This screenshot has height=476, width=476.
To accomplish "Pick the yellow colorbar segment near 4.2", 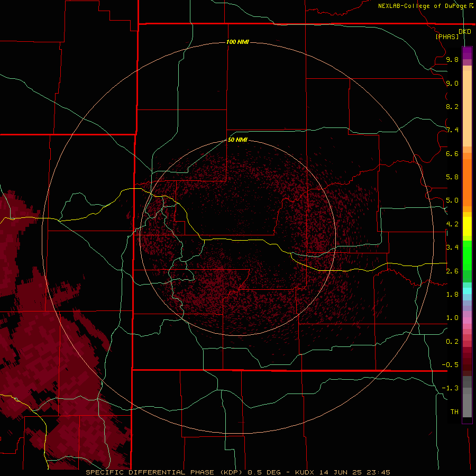I will (467, 226).
